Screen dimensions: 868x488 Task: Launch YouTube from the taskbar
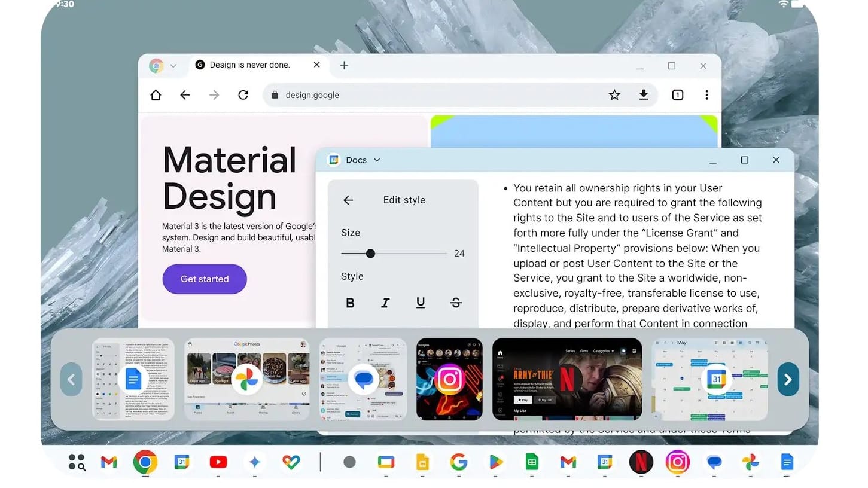[218, 462]
